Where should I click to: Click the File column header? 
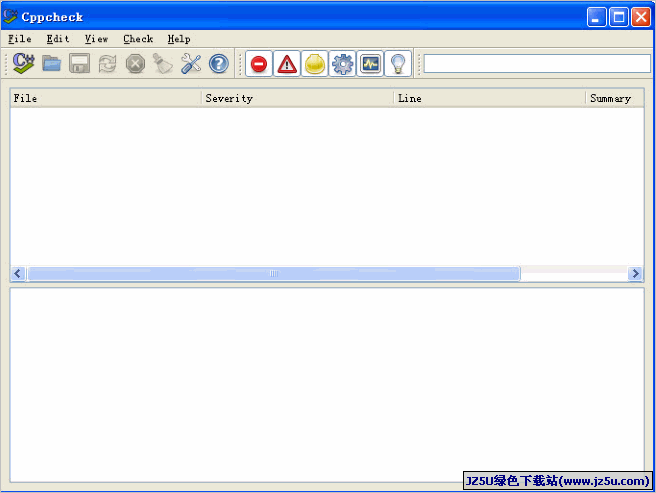click(x=106, y=98)
